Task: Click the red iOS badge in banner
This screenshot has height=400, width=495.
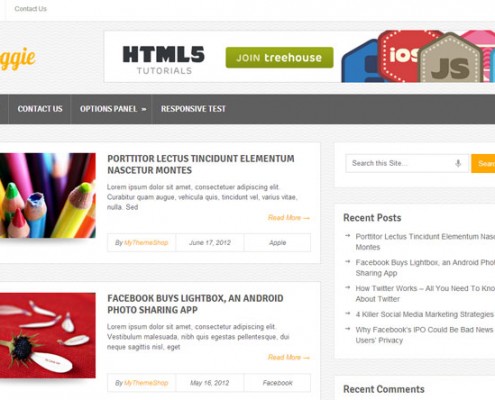Action: tap(399, 55)
